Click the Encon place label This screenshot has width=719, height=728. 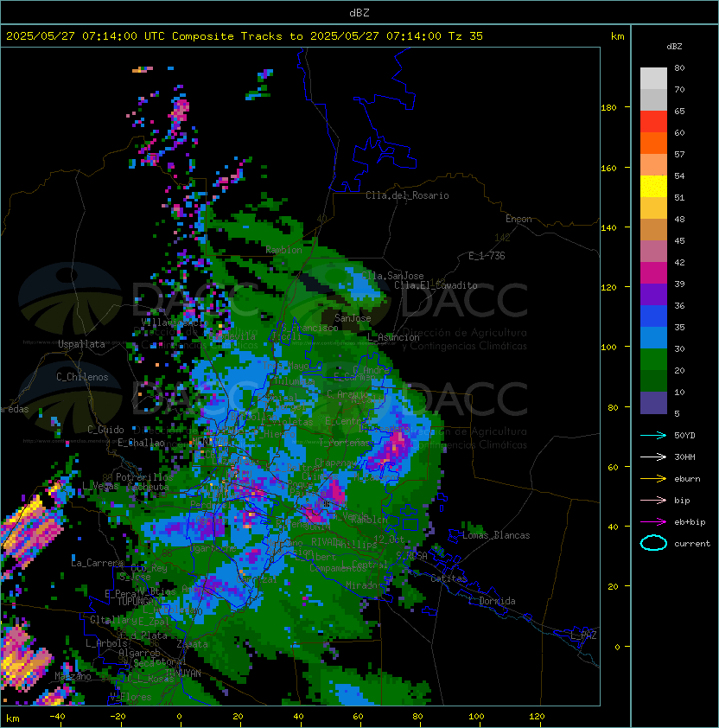519,219
